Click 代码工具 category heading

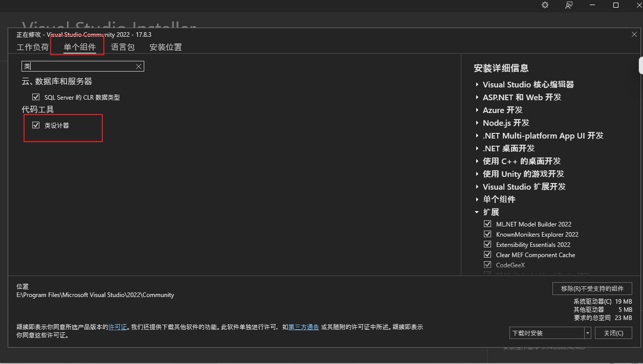(x=38, y=109)
